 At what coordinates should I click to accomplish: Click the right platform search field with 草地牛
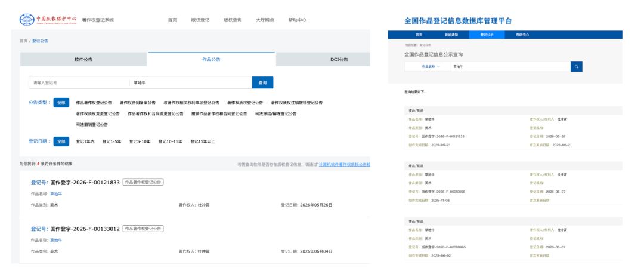point(510,66)
